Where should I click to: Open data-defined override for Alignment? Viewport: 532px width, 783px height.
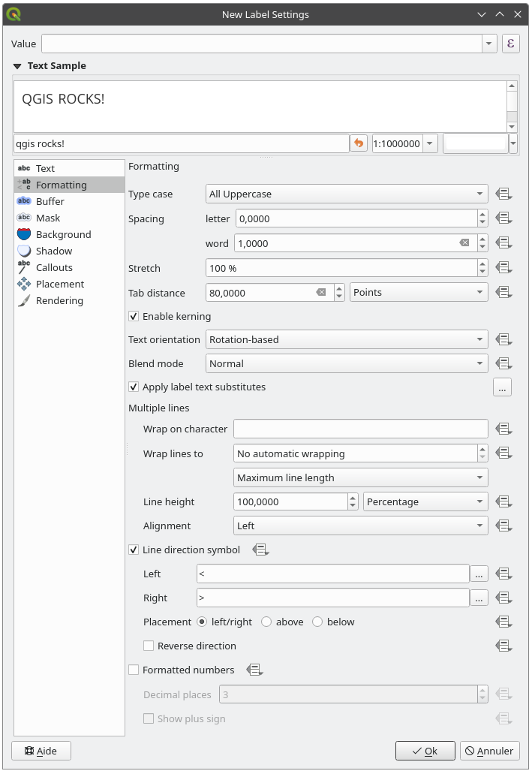(x=503, y=526)
